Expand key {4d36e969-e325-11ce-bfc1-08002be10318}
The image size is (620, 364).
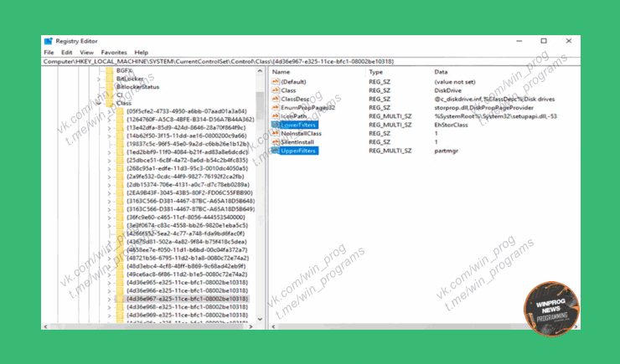tap(110, 315)
